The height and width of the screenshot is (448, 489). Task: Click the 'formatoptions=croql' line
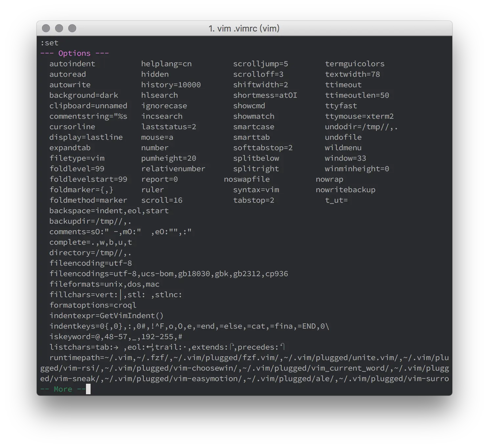click(93, 305)
